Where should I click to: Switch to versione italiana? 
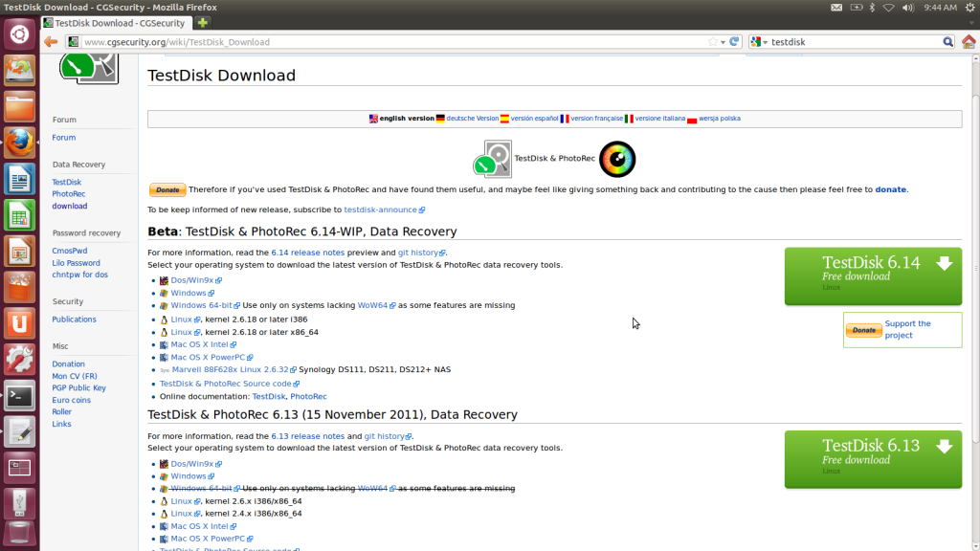[x=660, y=118]
